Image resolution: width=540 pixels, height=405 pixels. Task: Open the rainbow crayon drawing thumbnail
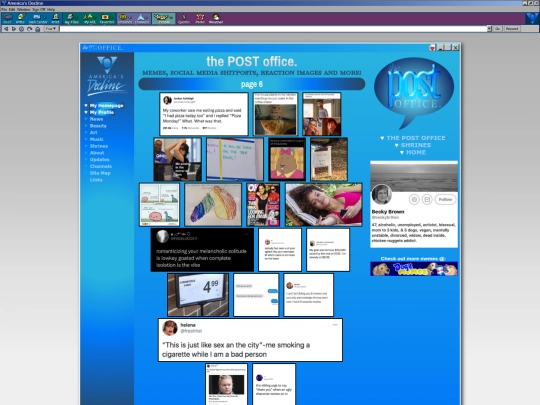coord(213,205)
